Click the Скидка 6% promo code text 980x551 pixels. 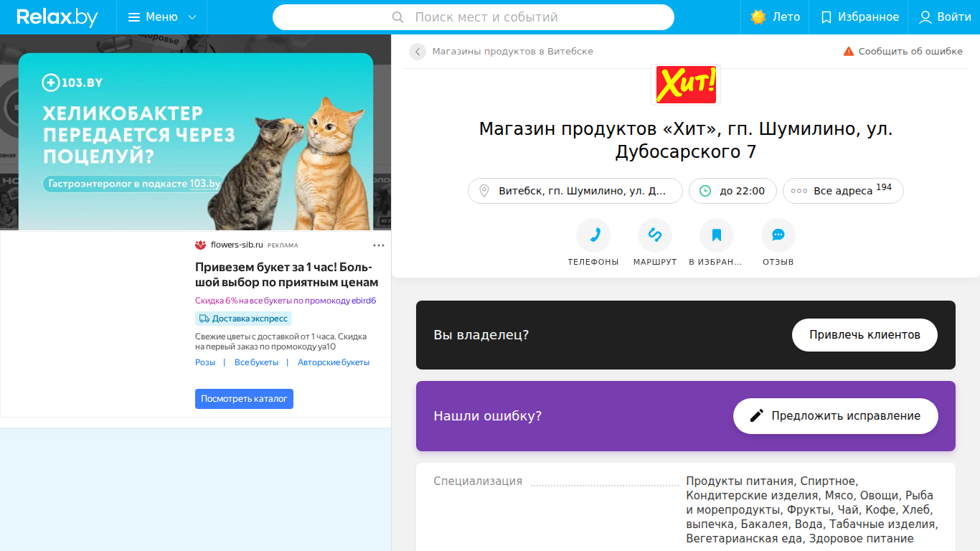tap(286, 301)
